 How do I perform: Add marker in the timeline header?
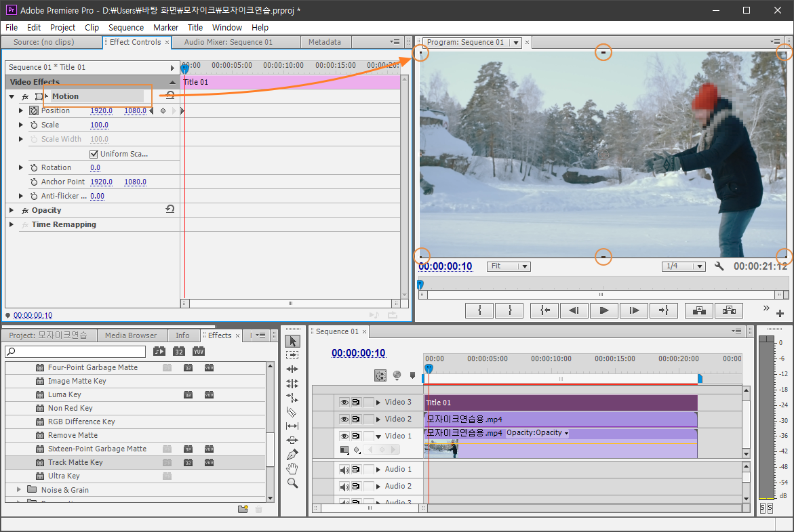click(413, 375)
